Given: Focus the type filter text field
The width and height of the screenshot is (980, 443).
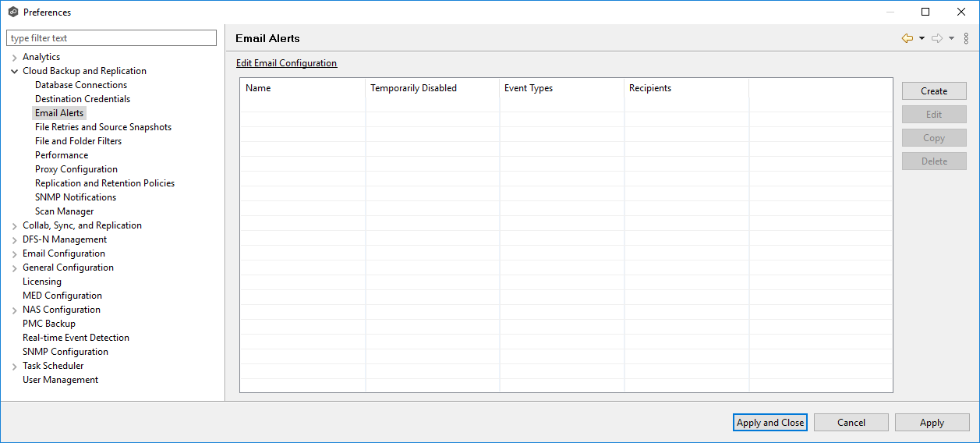Looking at the screenshot, I should coord(111,38).
